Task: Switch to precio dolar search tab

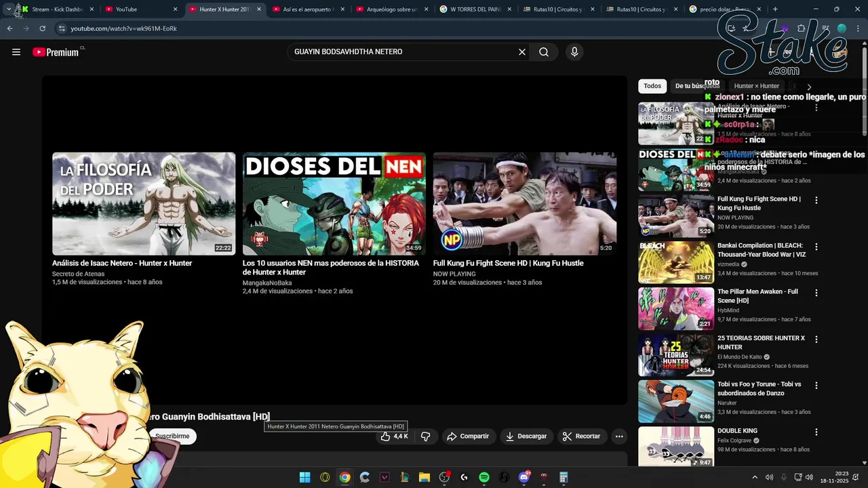Action: coord(726,9)
